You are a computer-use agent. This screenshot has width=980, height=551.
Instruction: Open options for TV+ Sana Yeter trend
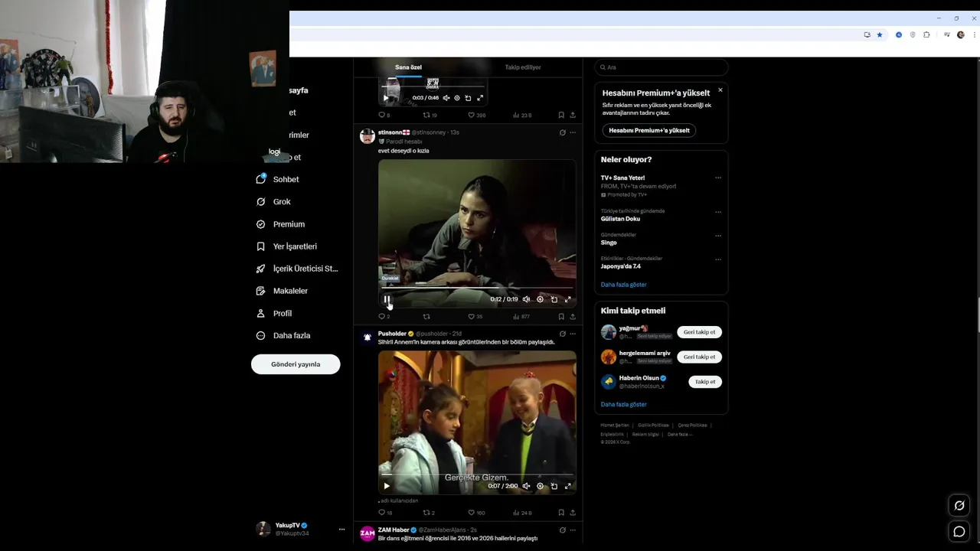coord(718,178)
